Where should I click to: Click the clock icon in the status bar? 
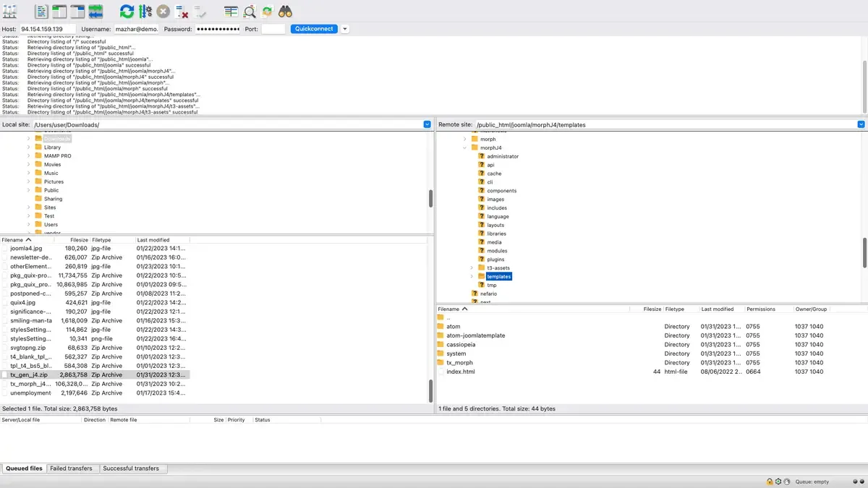(787, 481)
